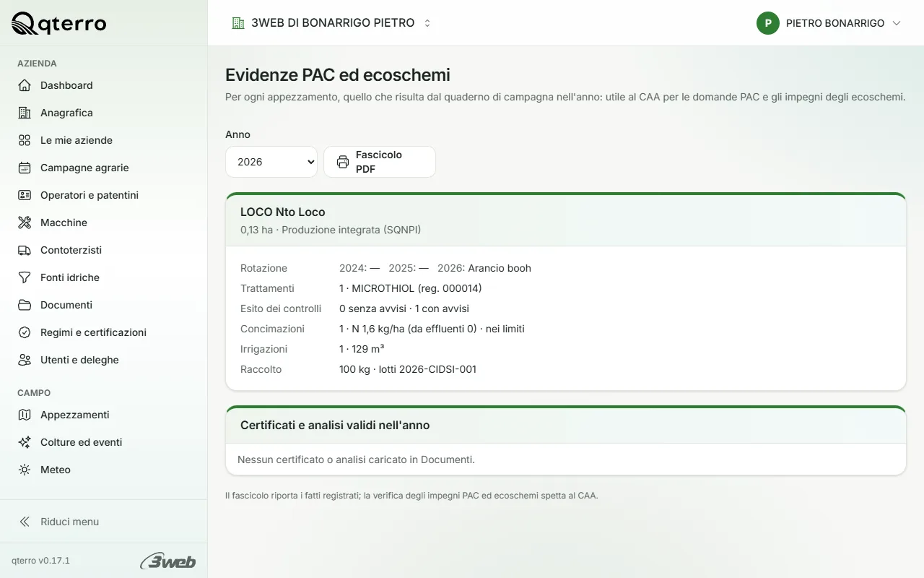Expand the company switcher arrows
Viewport: 924px width, 578px height.
point(427,23)
